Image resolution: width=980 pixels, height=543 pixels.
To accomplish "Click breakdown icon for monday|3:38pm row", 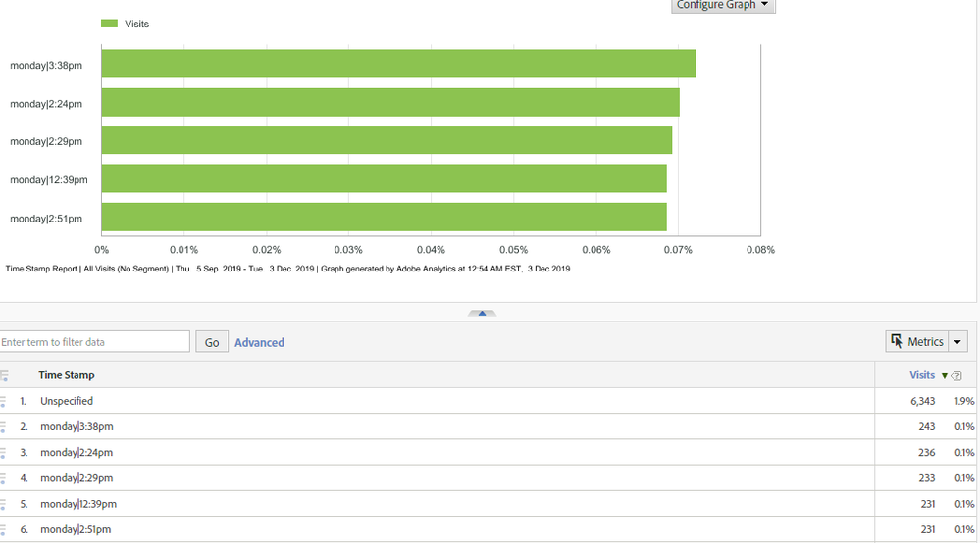I will 3,427.
